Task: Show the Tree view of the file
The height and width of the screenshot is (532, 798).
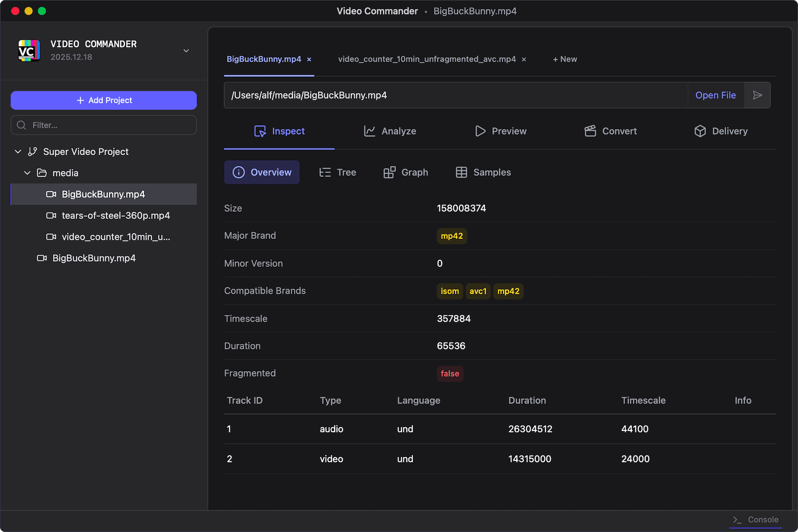Action: 338,173
